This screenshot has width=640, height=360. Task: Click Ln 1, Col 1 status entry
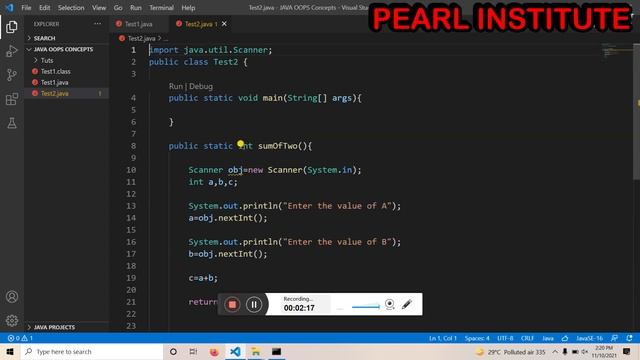click(x=443, y=338)
